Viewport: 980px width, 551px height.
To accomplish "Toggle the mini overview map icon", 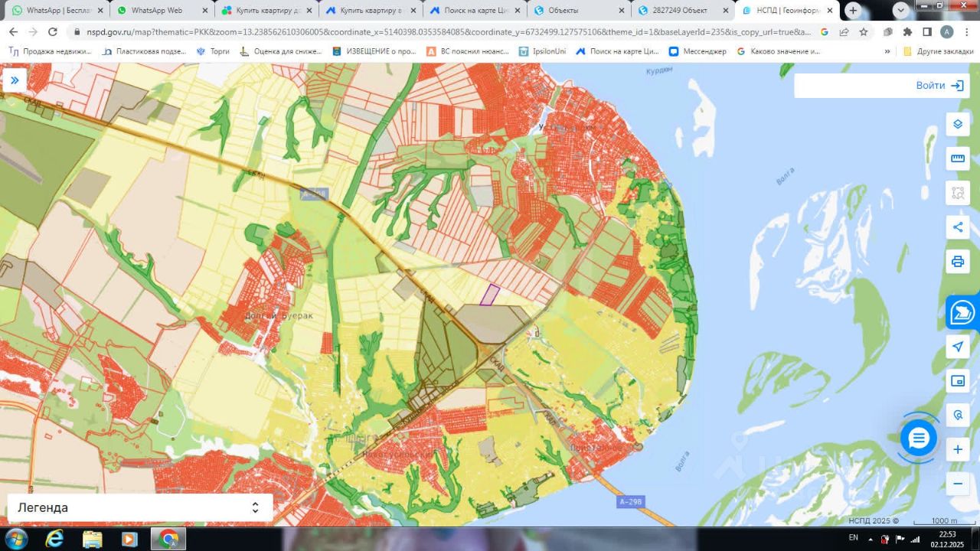I will pyautogui.click(x=957, y=380).
